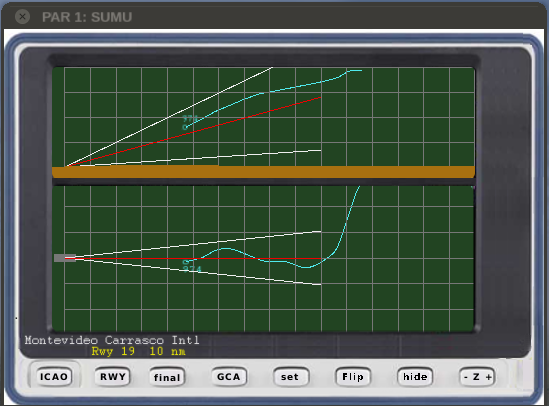Activate the GCA mode button
Image resolution: width=549 pixels, height=406 pixels.
[x=229, y=377]
